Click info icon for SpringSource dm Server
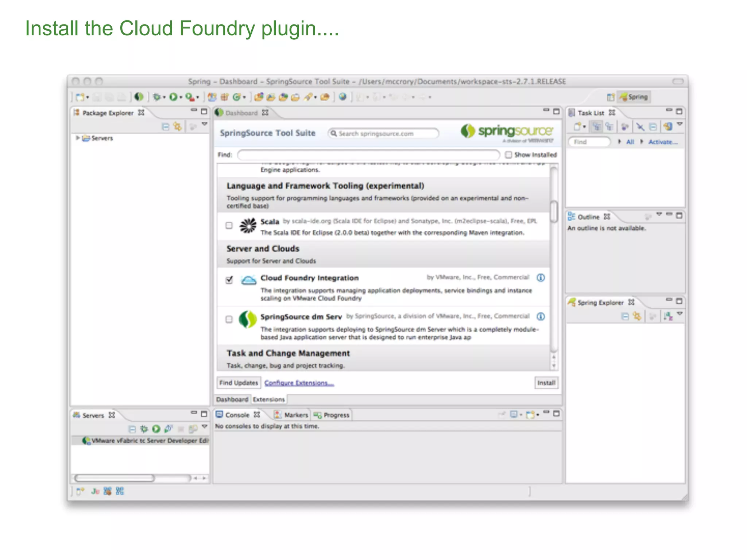This screenshot has width=747, height=560. click(x=541, y=316)
